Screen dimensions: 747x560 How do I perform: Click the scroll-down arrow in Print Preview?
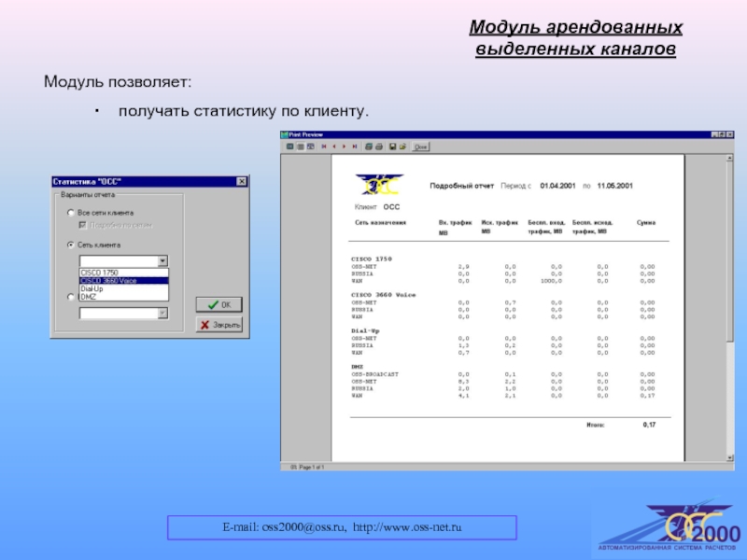[729, 457]
